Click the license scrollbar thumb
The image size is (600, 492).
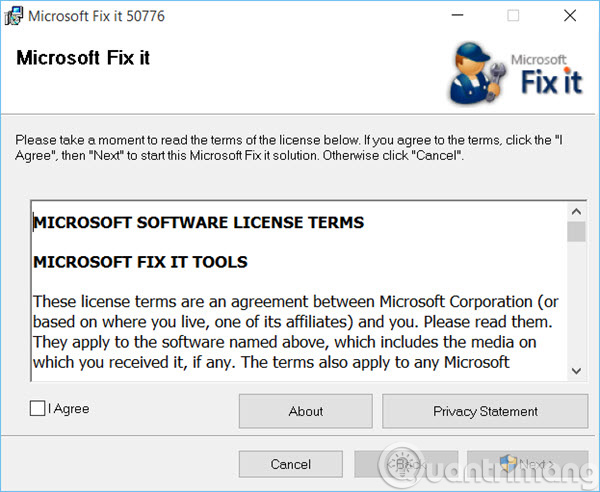[576, 232]
